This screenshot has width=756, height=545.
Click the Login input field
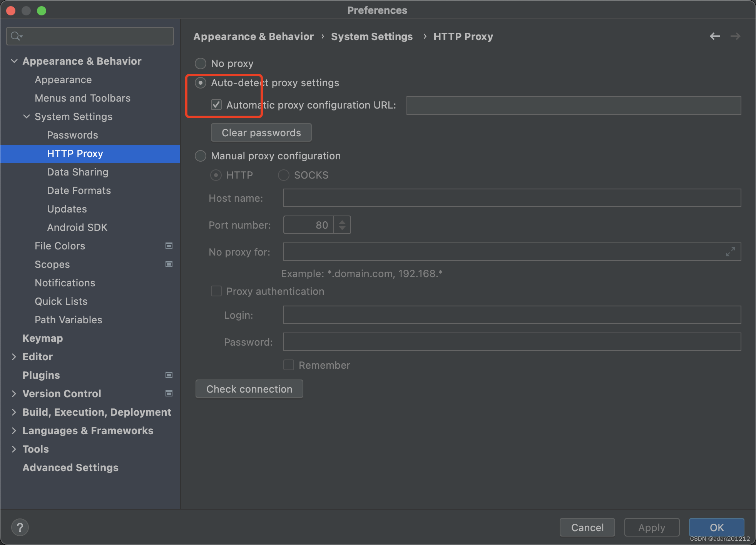click(x=512, y=315)
